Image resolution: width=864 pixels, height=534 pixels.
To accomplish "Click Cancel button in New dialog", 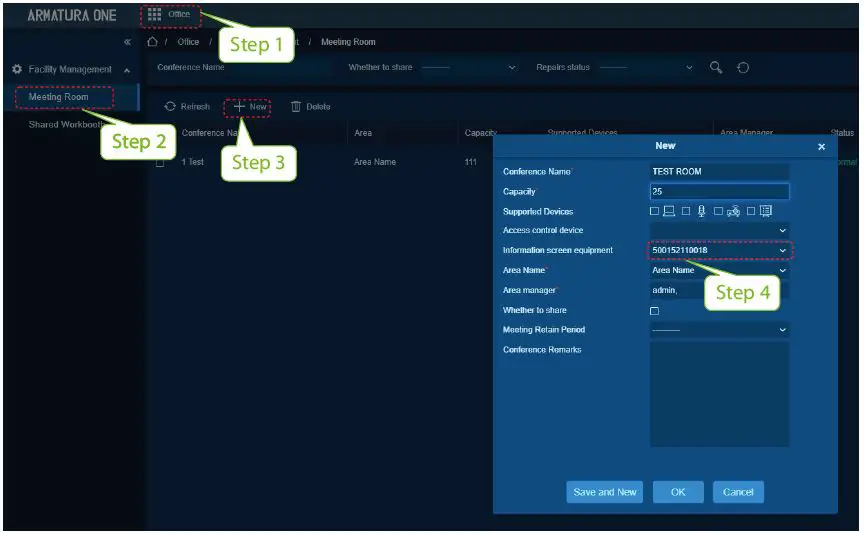I will pos(738,492).
